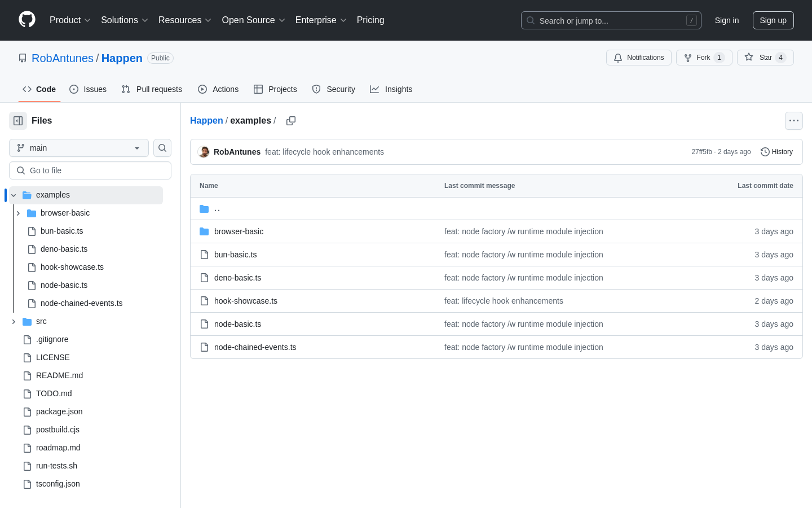The height and width of the screenshot is (508, 812).
Task: Select hook-showcase.ts in sidebar tree
Action: pos(72,267)
